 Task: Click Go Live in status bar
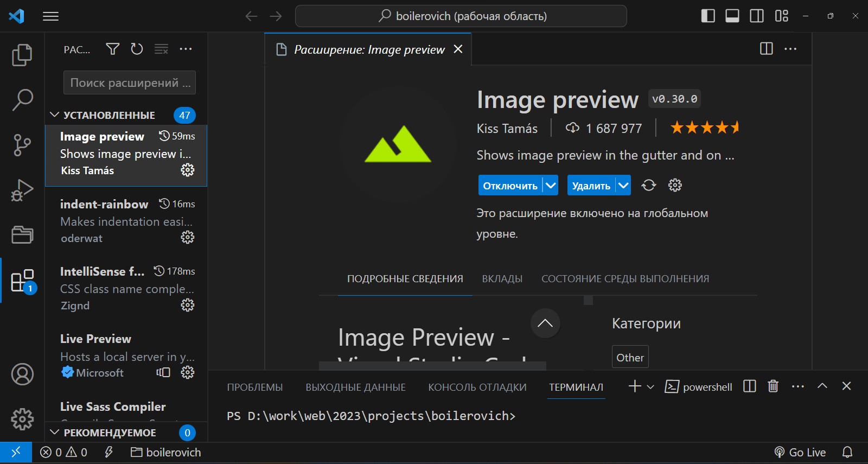tap(800, 452)
